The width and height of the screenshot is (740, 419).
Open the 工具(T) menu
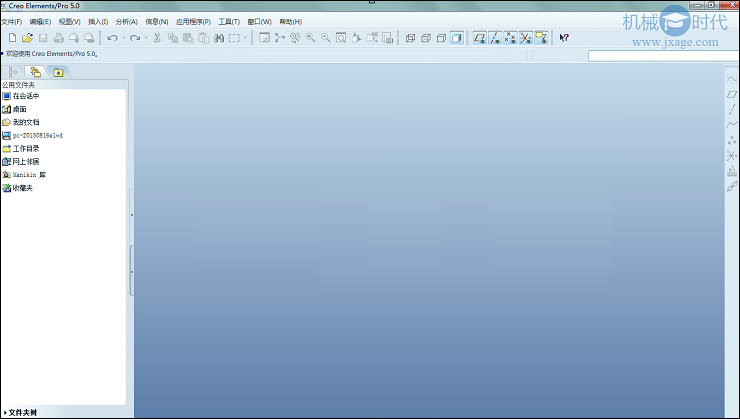(x=229, y=22)
